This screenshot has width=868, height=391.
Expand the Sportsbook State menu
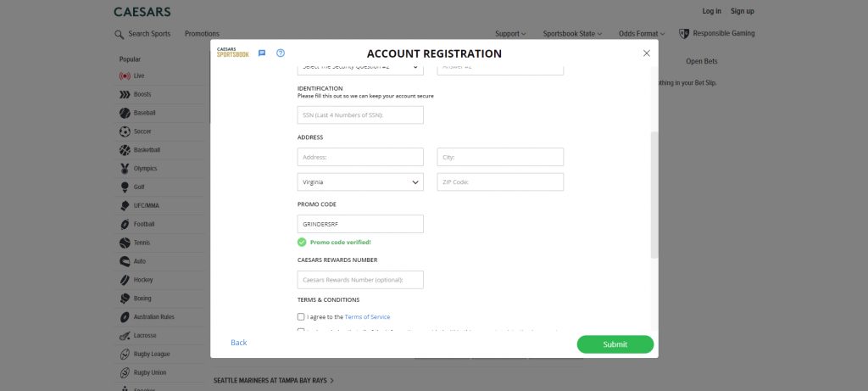pos(572,34)
